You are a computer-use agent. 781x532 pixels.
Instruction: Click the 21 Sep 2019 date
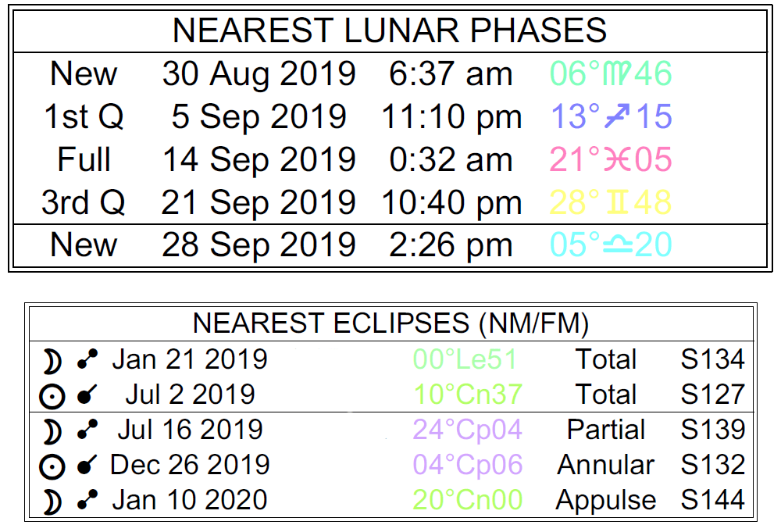(x=259, y=203)
